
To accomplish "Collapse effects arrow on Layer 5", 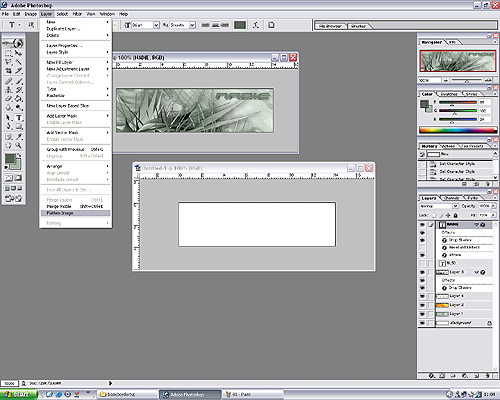I will (477, 272).
